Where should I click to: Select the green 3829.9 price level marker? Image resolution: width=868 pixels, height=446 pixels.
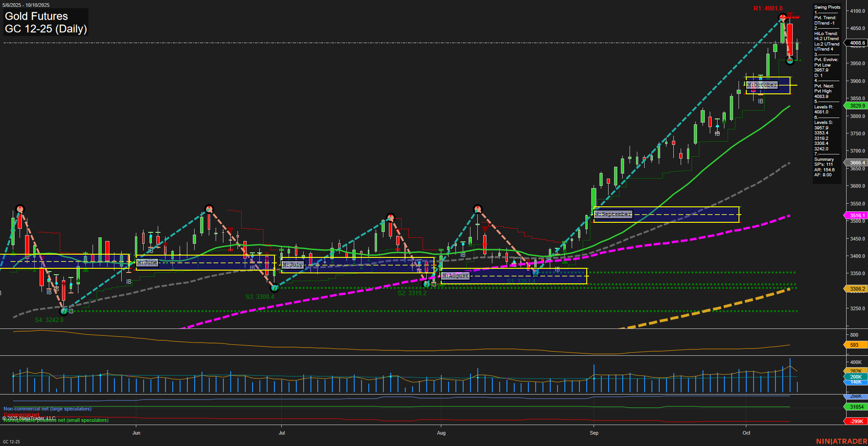point(857,106)
